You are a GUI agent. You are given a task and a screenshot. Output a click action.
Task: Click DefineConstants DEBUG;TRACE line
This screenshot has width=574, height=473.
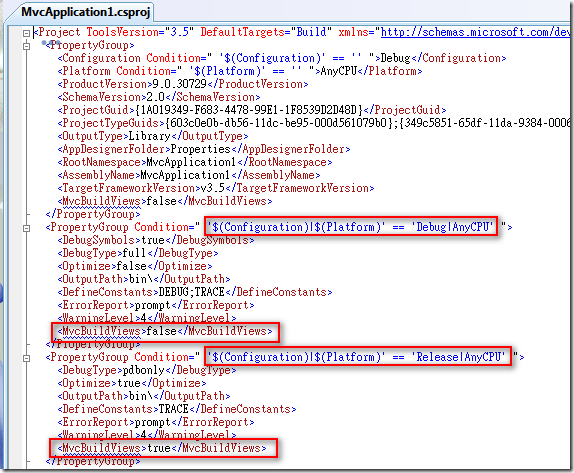(x=195, y=292)
